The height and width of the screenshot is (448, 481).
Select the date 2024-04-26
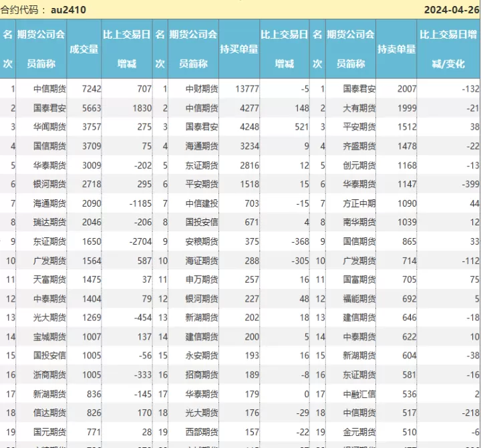tap(452, 10)
